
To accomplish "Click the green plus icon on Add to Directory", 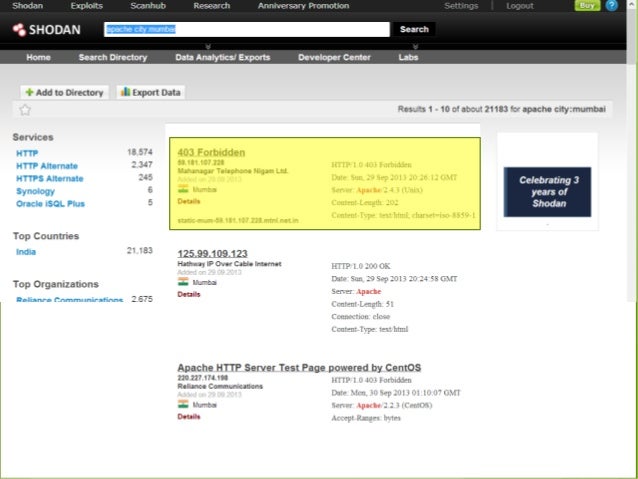I will click(x=29, y=92).
